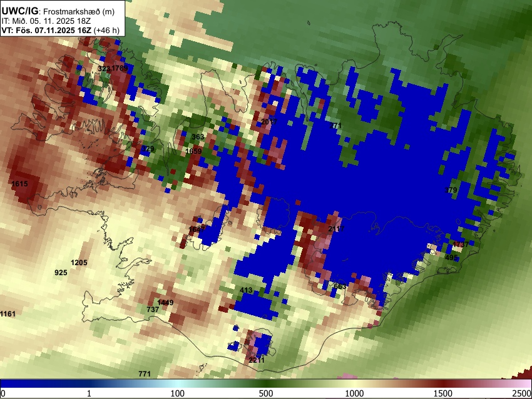Click the 1737 value label on the map
The height and width of the screenshot is (399, 532).
(461, 245)
